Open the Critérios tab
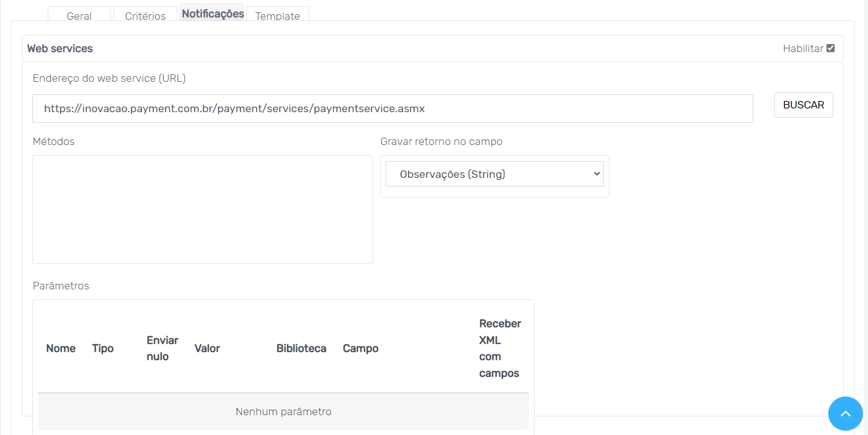Image resolution: width=868 pixels, height=435 pixels. click(x=145, y=16)
